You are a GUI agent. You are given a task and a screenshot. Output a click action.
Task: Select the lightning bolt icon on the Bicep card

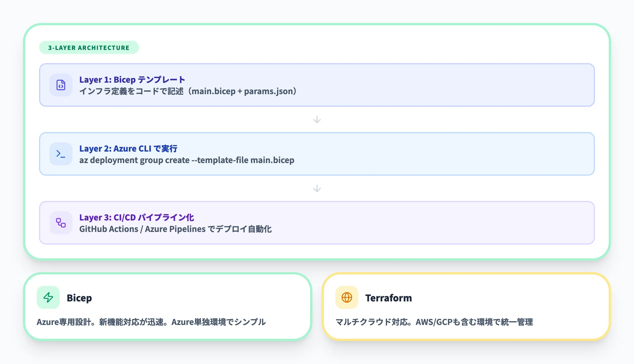point(48,298)
